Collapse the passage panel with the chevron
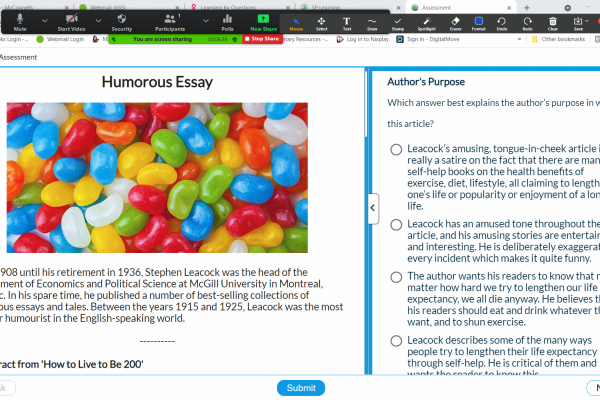The height and width of the screenshot is (400, 600). click(x=372, y=208)
